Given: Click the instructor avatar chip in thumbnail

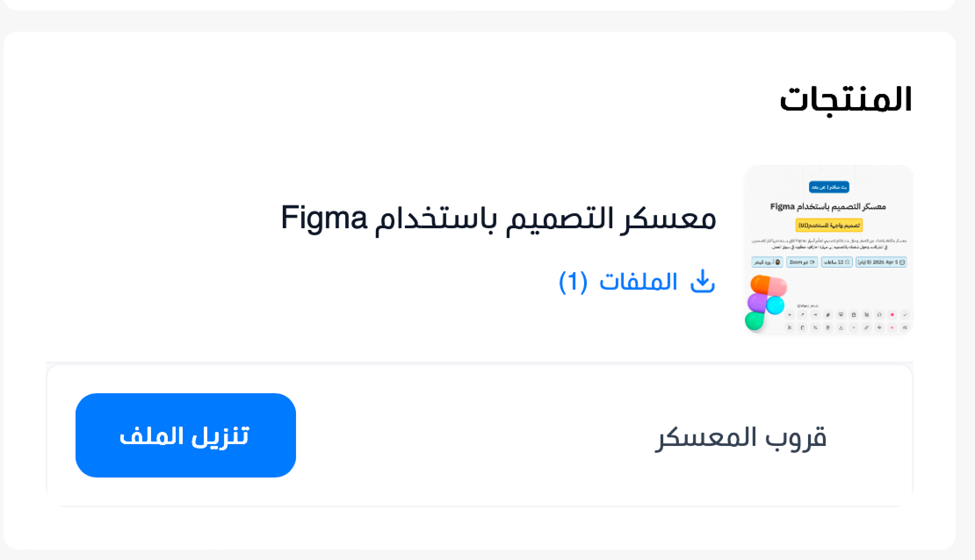Looking at the screenshot, I should [x=767, y=262].
